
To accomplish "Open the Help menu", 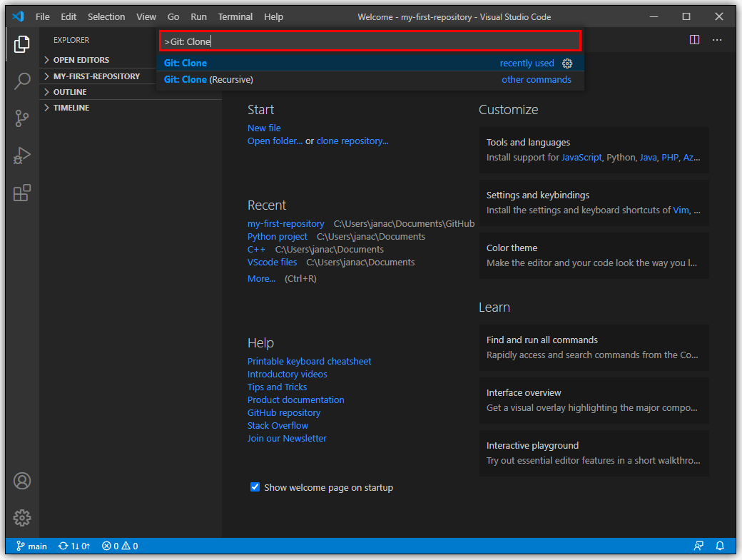I will [x=273, y=16].
